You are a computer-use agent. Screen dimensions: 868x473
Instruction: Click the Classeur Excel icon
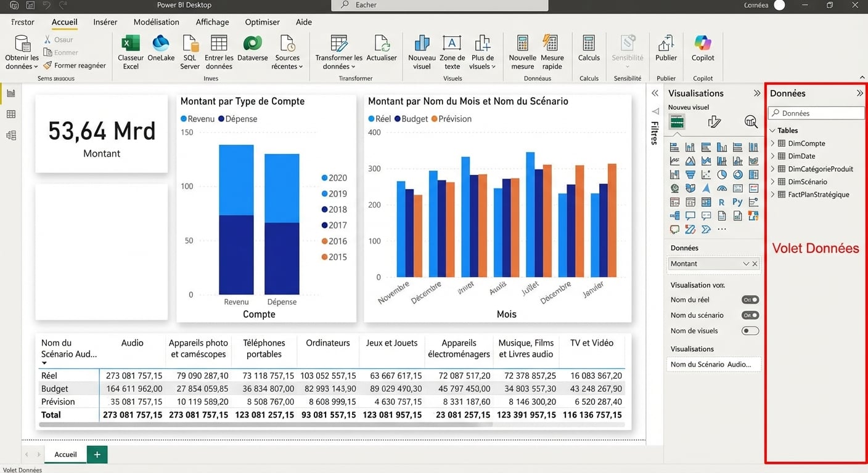point(131,44)
